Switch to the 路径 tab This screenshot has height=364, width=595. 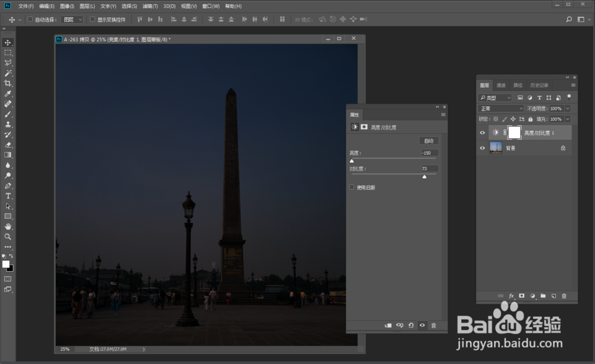(518, 85)
